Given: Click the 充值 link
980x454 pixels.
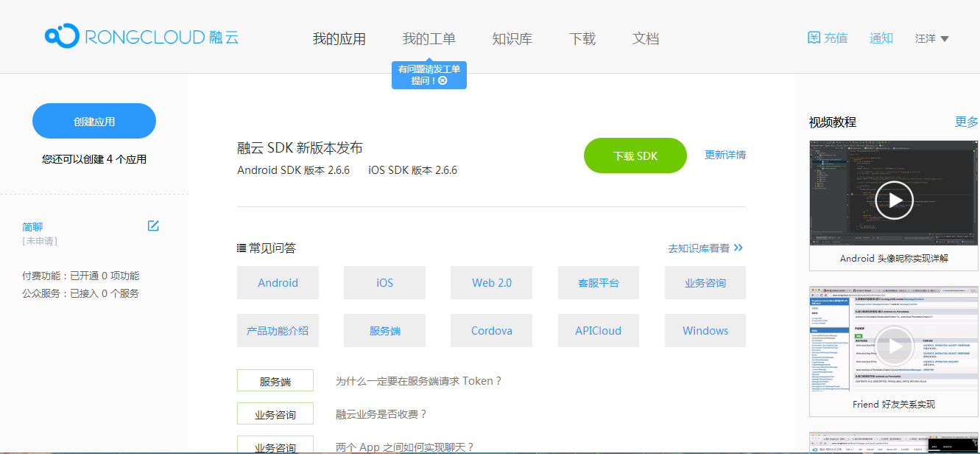Looking at the screenshot, I should tap(836, 38).
